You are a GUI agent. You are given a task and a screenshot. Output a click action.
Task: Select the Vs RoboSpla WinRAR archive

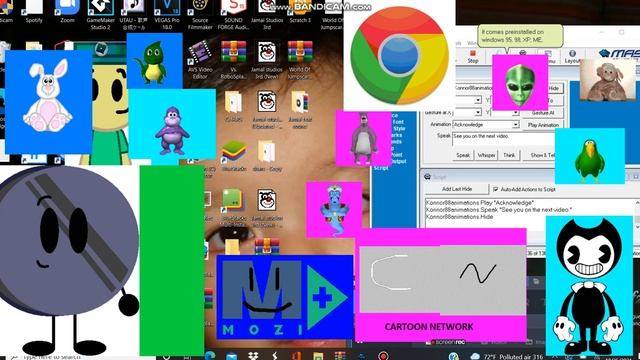(233, 60)
